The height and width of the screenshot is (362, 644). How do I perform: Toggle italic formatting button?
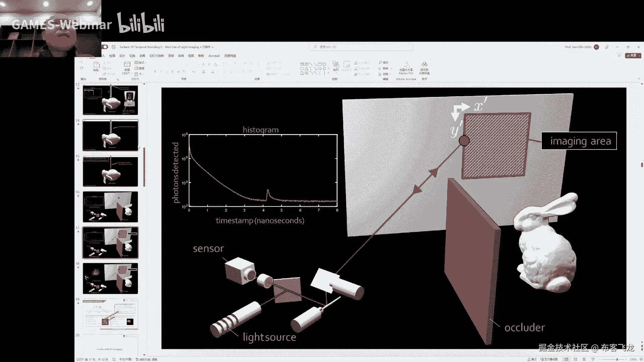[x=161, y=71]
